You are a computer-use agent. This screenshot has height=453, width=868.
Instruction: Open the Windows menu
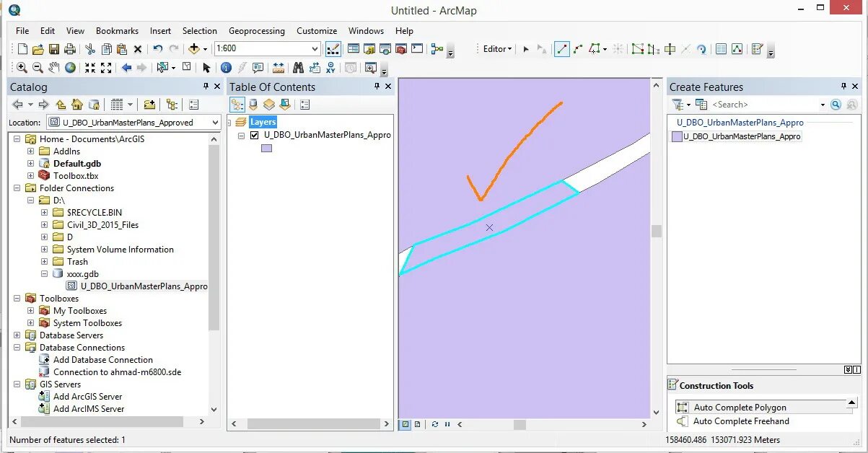coord(366,31)
